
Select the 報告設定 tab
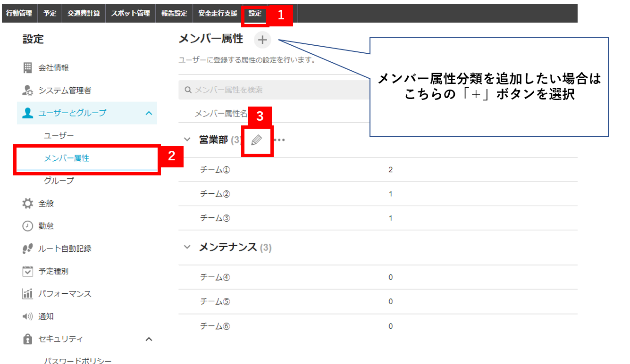tap(174, 13)
